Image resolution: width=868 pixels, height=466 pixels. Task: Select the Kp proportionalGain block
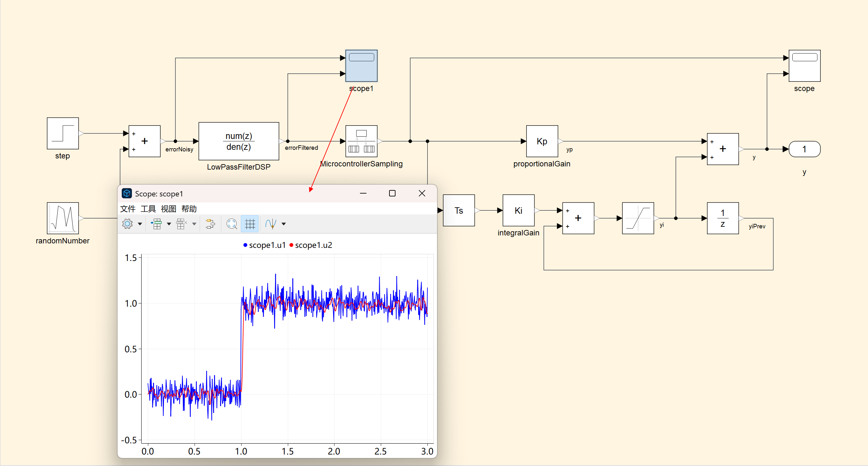point(542,141)
